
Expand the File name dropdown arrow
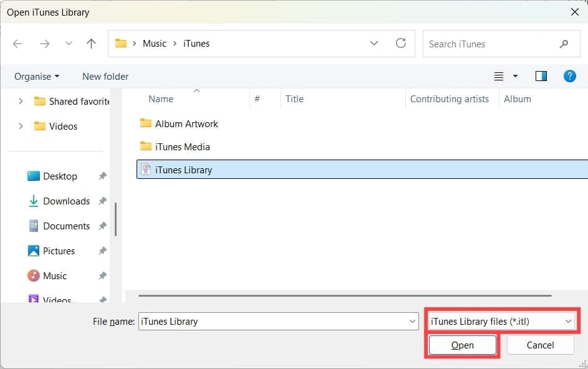click(412, 322)
